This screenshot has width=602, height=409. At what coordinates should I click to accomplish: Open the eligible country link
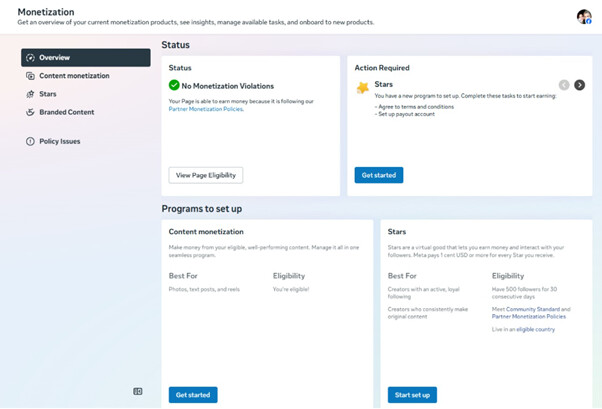click(536, 330)
